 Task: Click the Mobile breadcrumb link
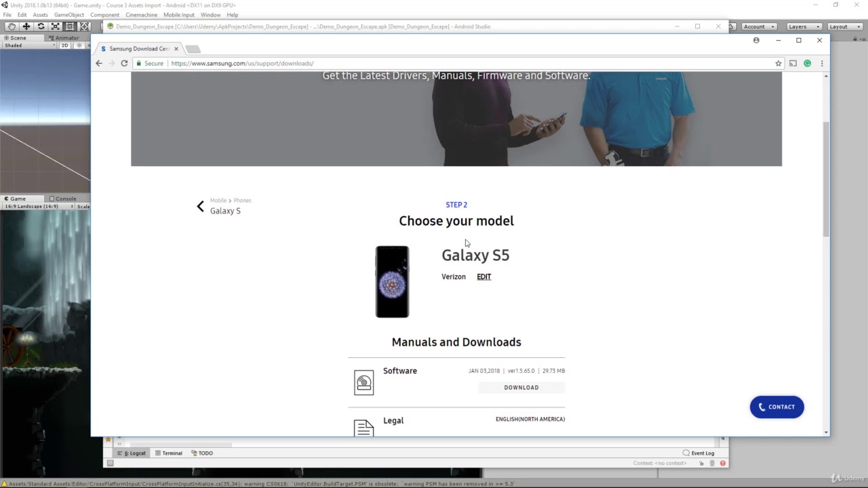coord(218,201)
